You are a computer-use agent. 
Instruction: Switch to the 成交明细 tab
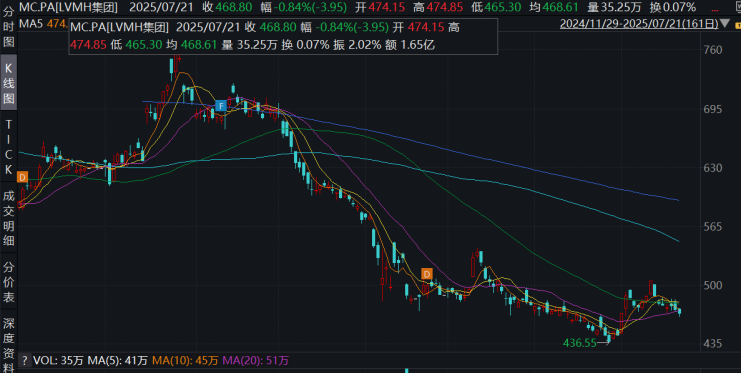coord(9,218)
